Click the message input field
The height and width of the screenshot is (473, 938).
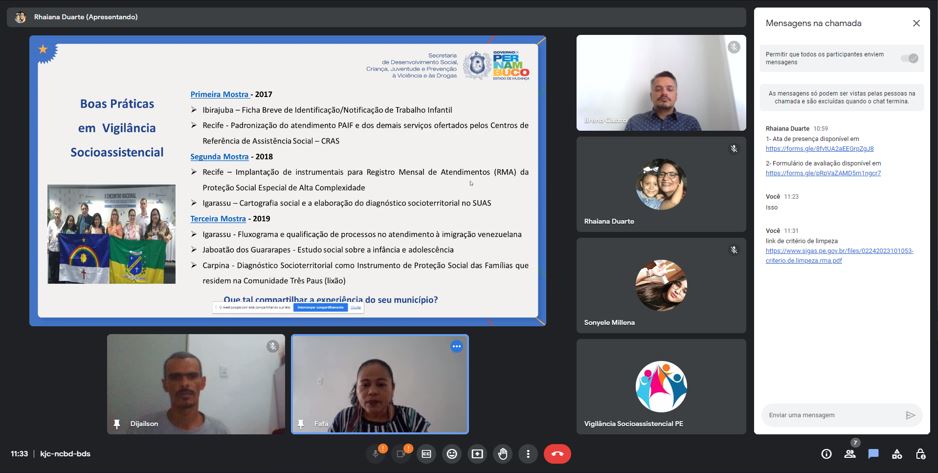830,415
